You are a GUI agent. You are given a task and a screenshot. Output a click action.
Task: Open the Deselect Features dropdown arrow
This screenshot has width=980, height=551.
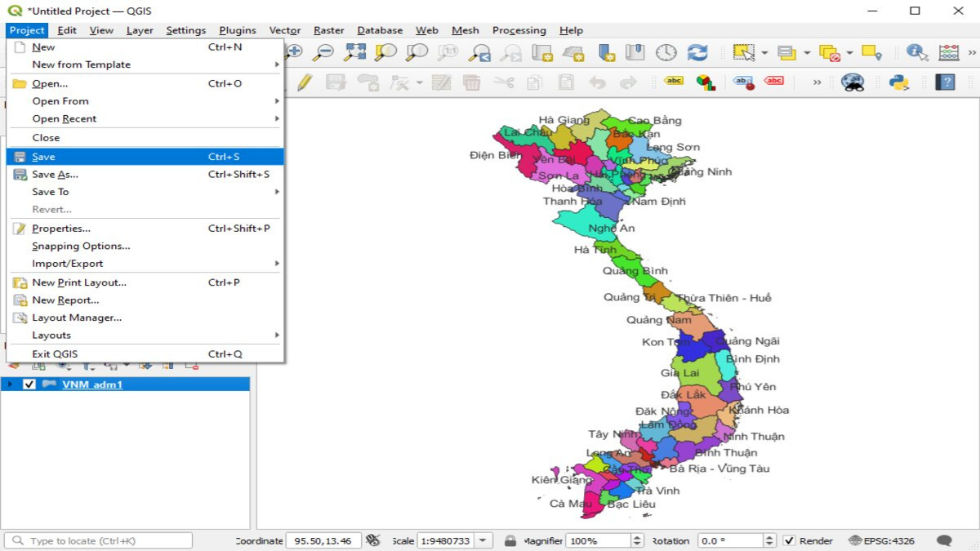[849, 53]
